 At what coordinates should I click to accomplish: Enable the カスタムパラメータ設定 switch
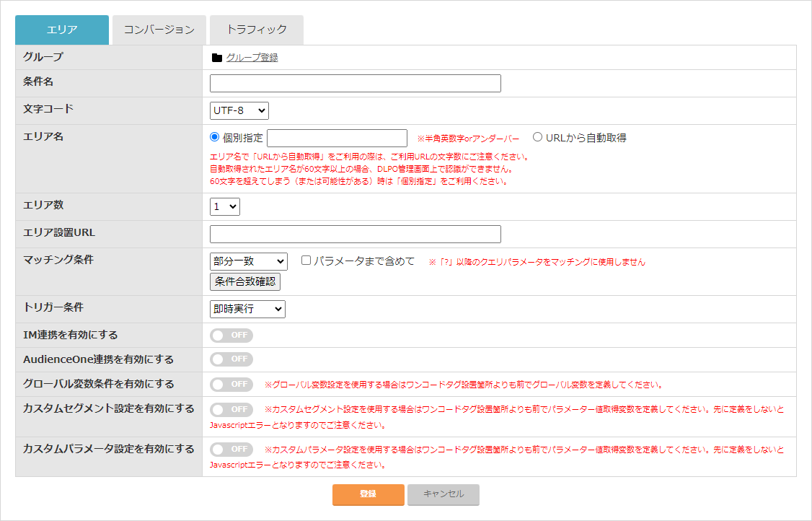[231, 450]
